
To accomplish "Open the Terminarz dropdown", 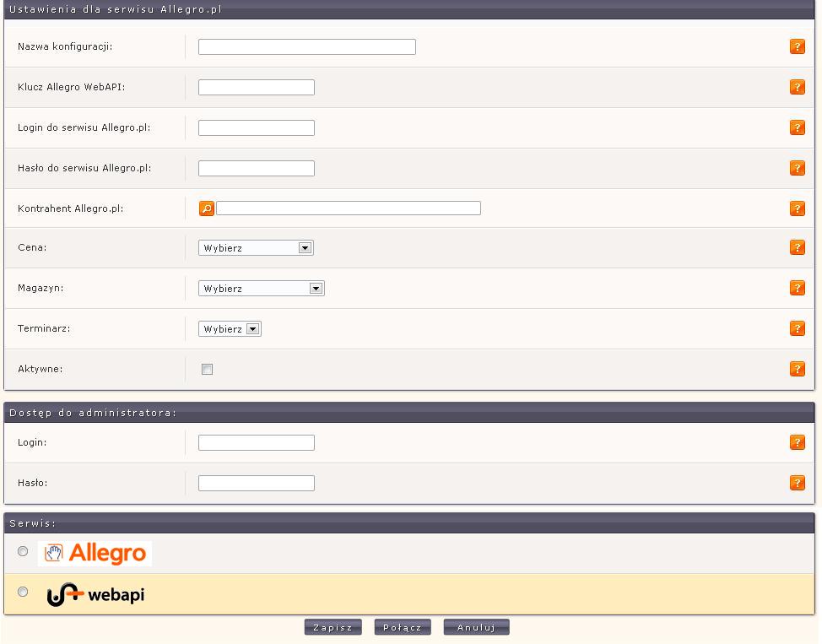I will pyautogui.click(x=230, y=329).
